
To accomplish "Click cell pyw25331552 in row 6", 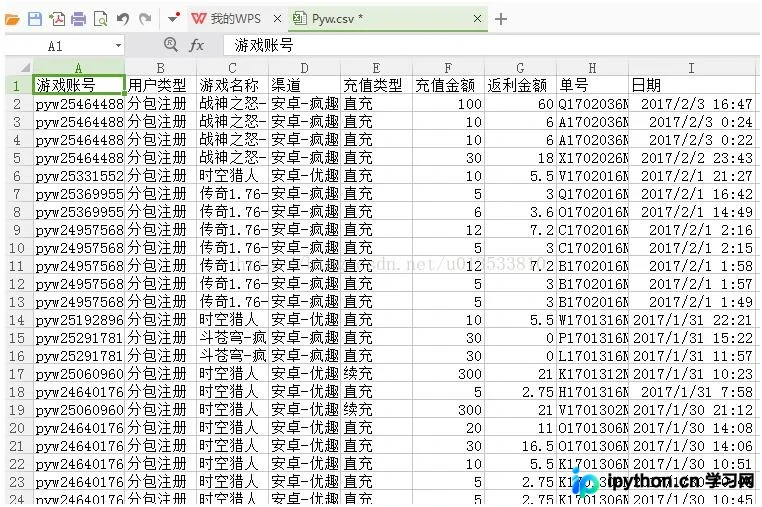I will click(x=79, y=176).
